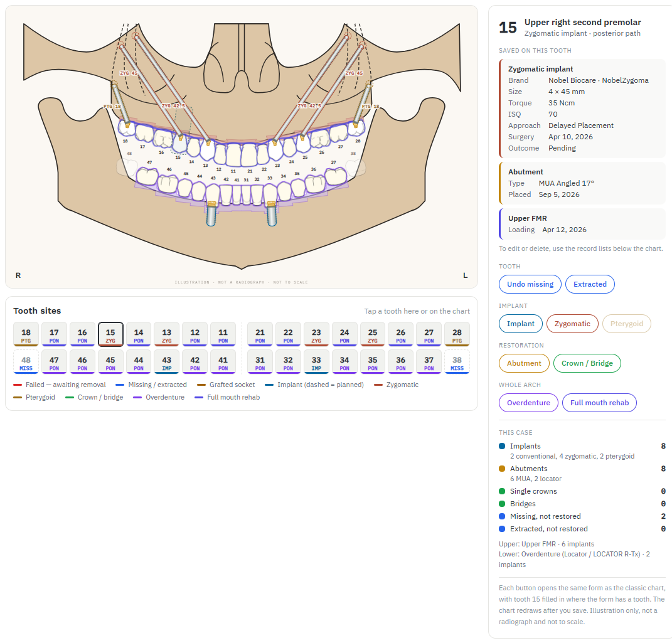Select tooth site 26 tile
Screen dimensions: 672x643
point(401,334)
